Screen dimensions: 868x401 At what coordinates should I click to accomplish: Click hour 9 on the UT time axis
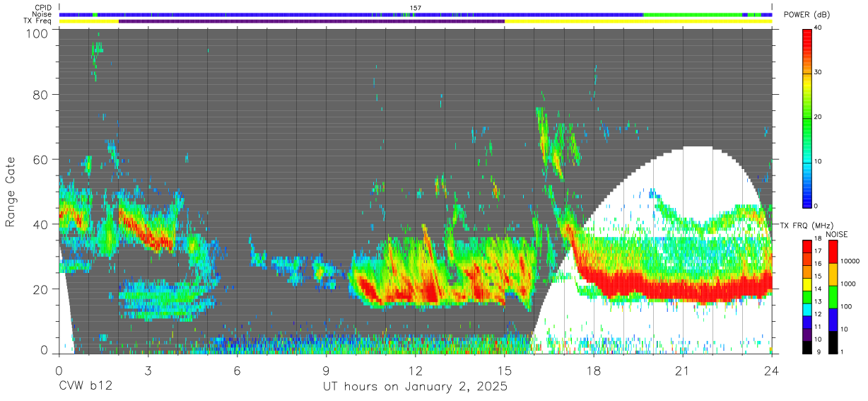327,370
